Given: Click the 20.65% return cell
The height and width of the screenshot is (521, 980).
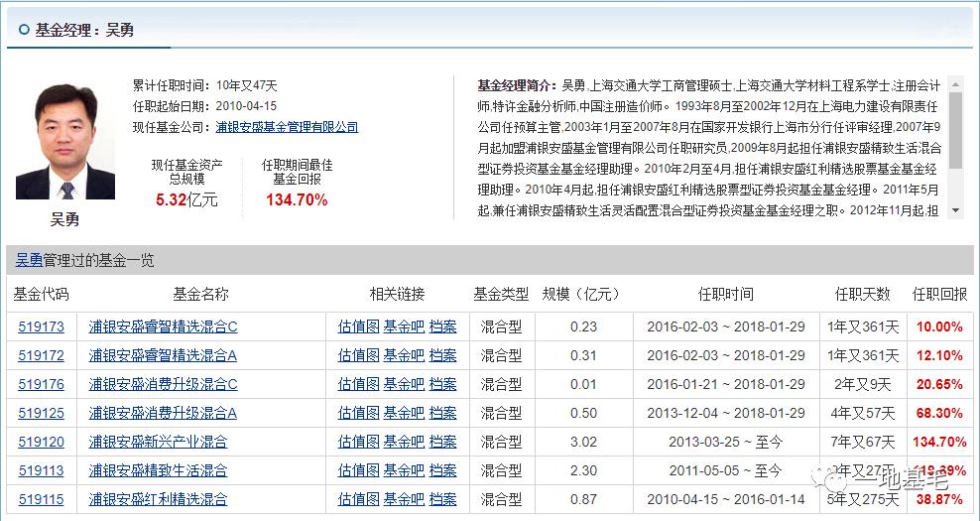Looking at the screenshot, I should (x=940, y=384).
